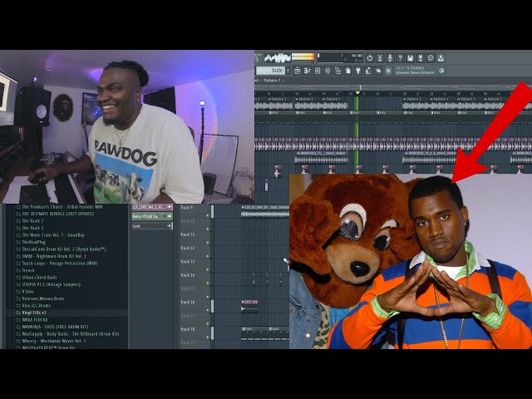
Task: Open the Mixer view icon
Action: pyautogui.click(x=328, y=71)
